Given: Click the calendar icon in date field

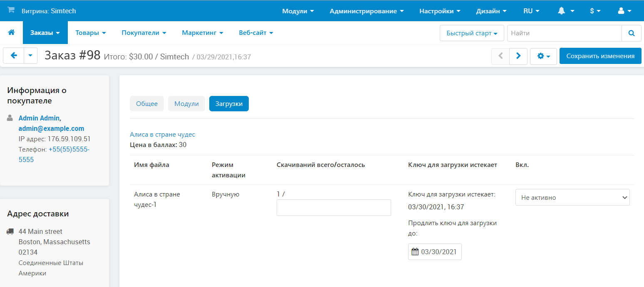Looking at the screenshot, I should click(x=415, y=252).
